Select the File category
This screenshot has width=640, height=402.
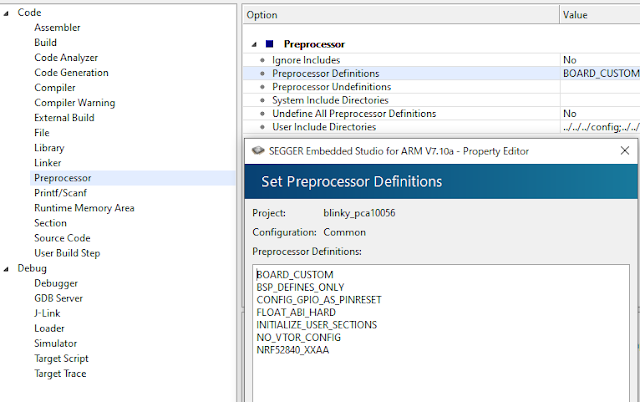pos(42,133)
